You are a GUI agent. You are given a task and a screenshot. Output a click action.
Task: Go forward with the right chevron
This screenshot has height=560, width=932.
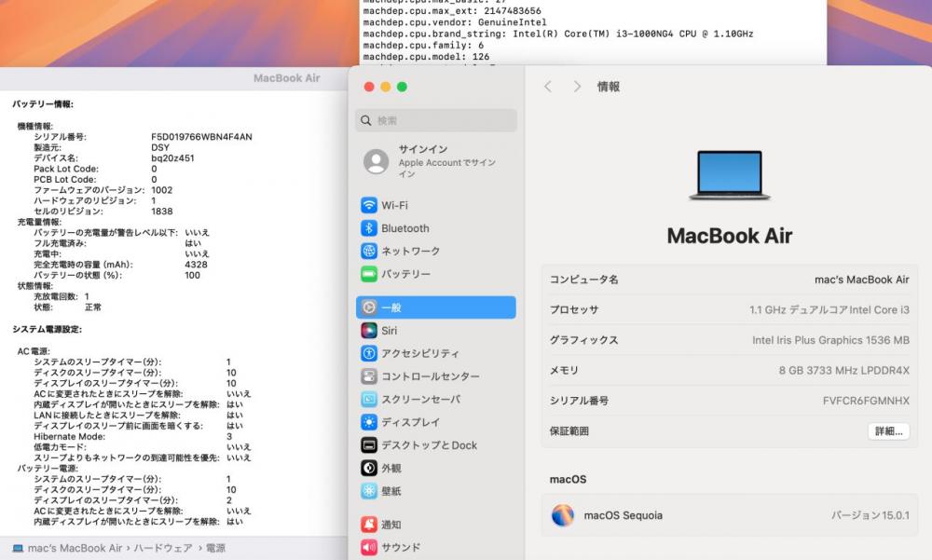(x=577, y=87)
